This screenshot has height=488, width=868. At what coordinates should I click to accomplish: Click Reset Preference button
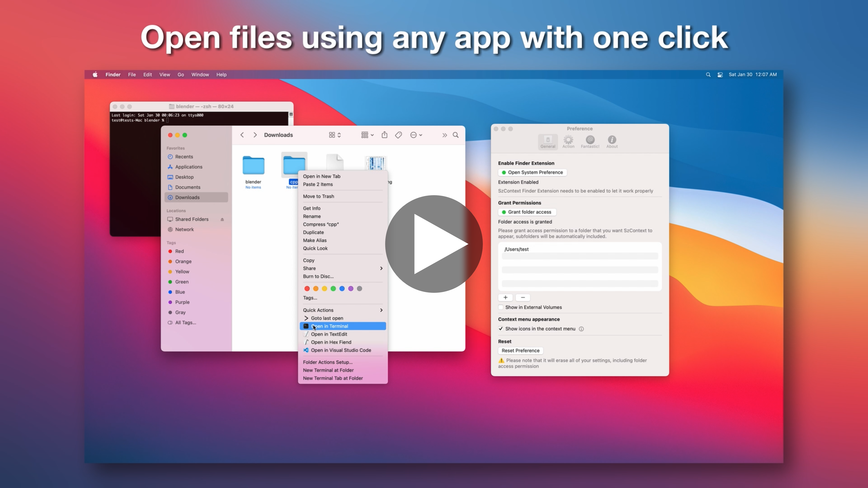[520, 351]
